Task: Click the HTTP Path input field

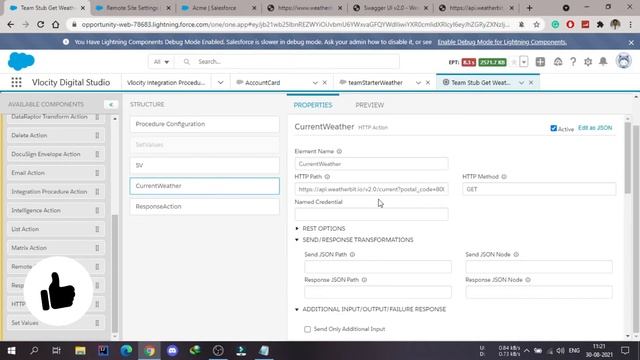Action: coord(371,189)
